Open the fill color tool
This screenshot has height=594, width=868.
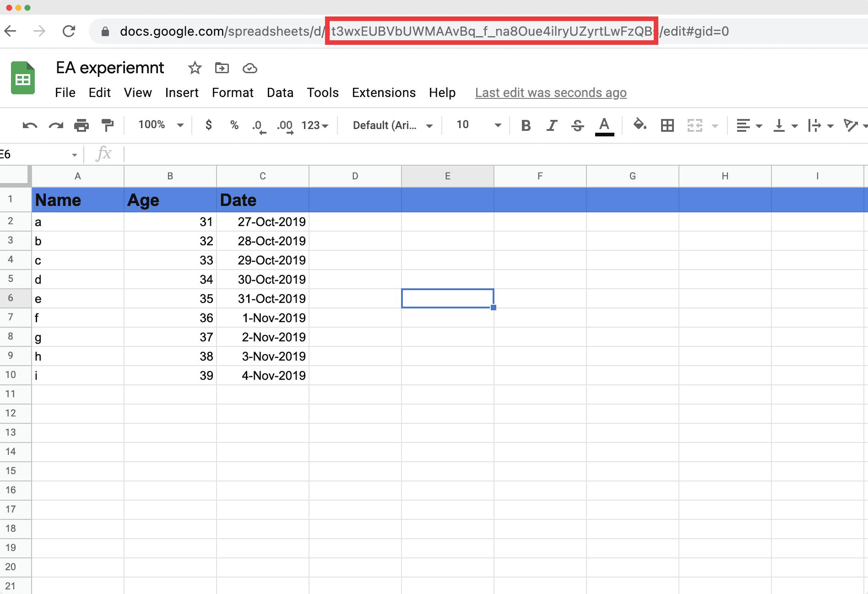[640, 125]
